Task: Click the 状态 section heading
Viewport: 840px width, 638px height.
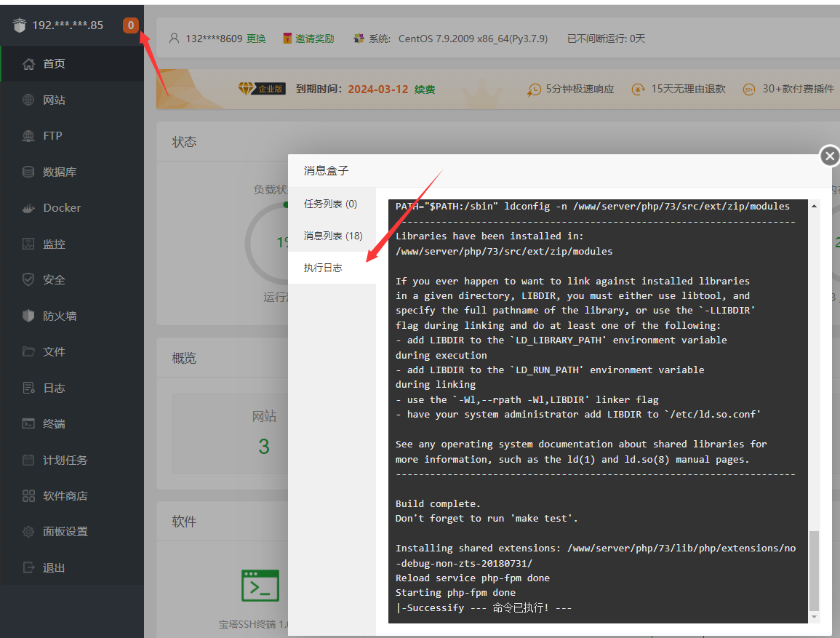Action: [x=184, y=142]
